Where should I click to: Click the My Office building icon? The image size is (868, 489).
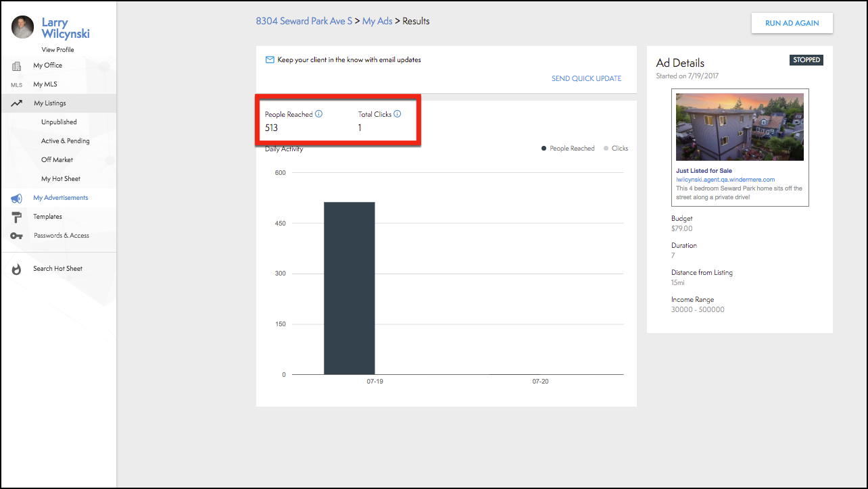point(16,66)
